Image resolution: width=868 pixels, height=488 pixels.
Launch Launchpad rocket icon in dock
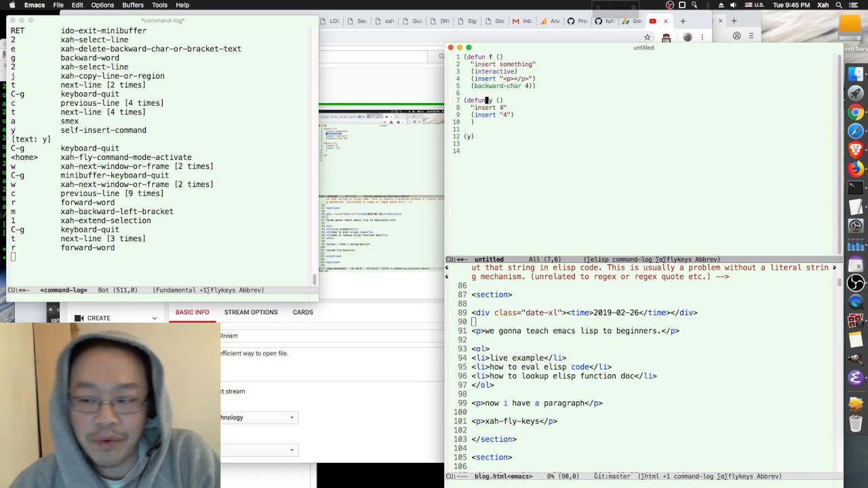856,94
